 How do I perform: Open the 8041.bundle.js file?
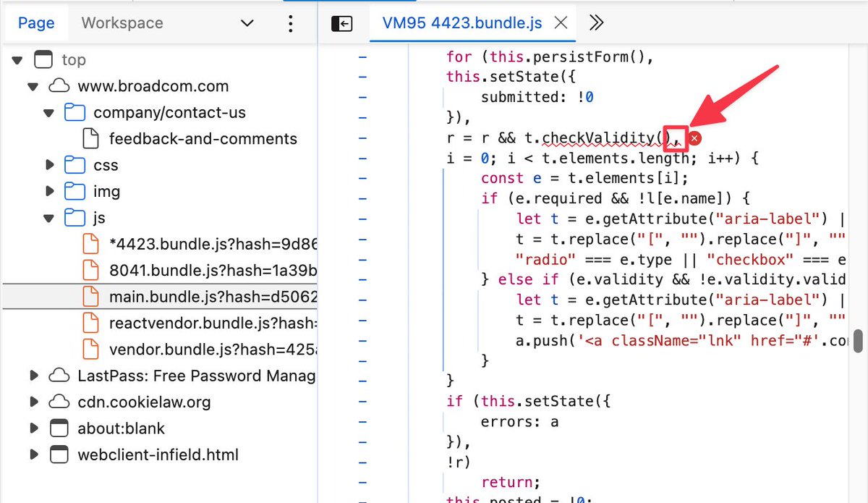tap(185, 270)
